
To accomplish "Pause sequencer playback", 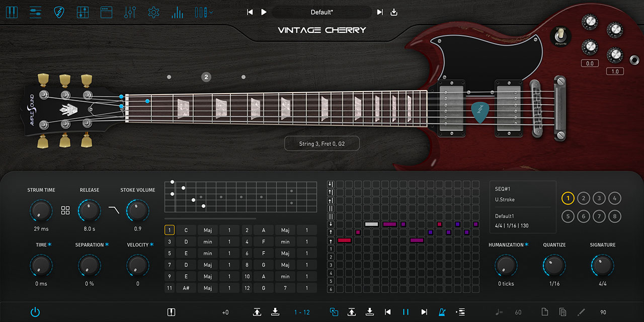I will [406, 312].
